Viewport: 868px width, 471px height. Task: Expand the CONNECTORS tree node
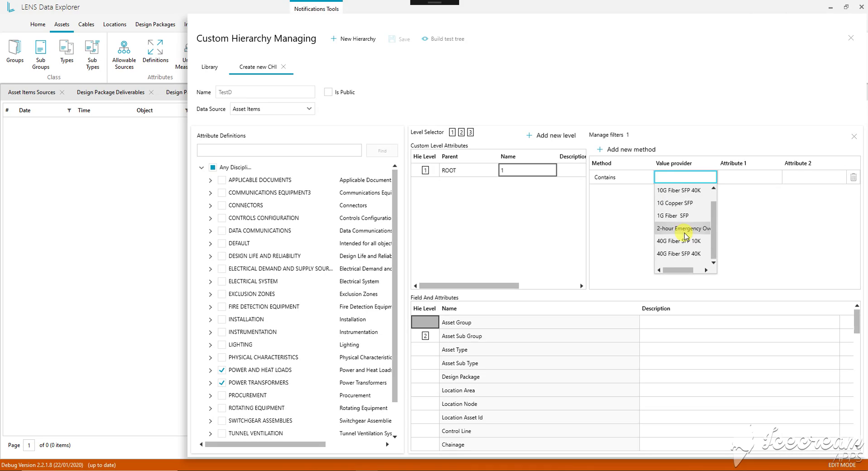[211, 206]
